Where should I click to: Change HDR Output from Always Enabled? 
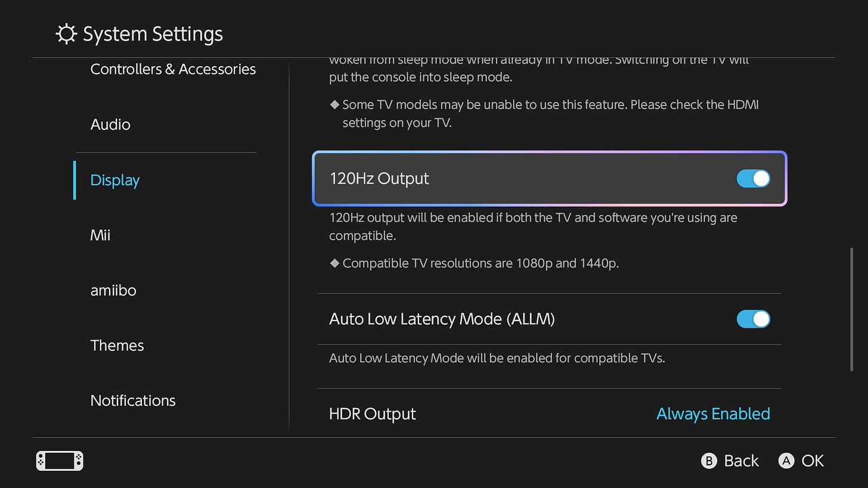click(x=713, y=414)
